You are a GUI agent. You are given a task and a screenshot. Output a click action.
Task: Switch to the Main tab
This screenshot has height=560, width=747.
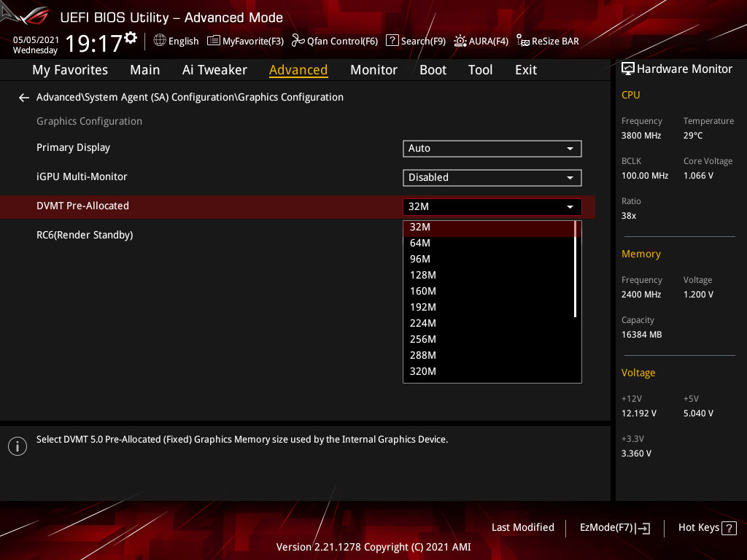[145, 70]
